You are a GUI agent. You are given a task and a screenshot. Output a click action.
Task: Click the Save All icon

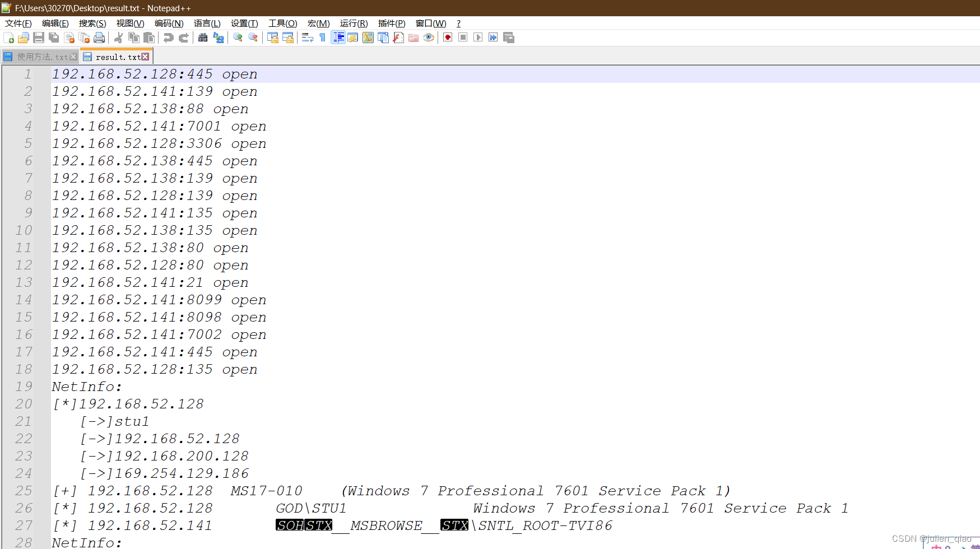[54, 38]
